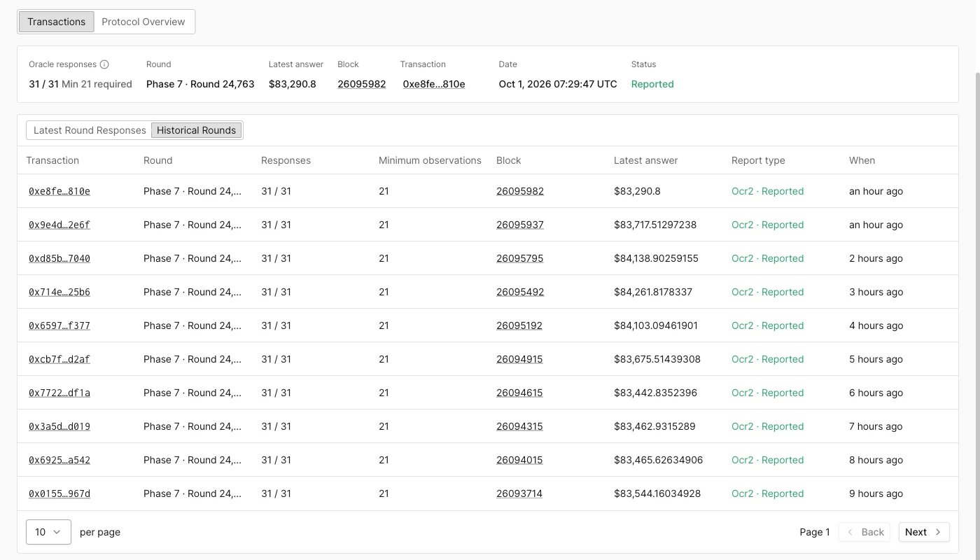Open block 26094315 link
Viewport: 980px width, 560px height.
point(519,426)
